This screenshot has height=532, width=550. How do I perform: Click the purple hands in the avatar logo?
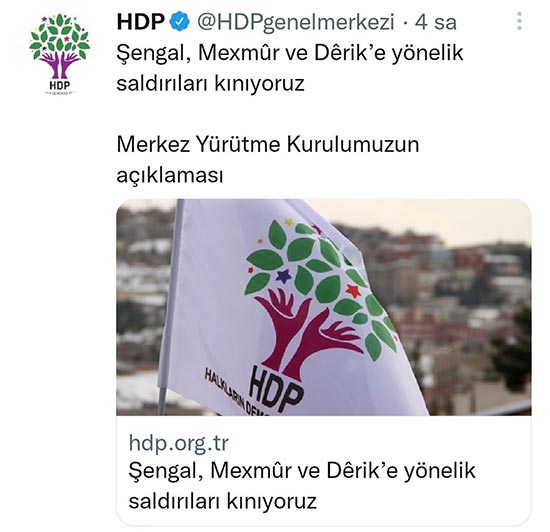pyautogui.click(x=60, y=65)
